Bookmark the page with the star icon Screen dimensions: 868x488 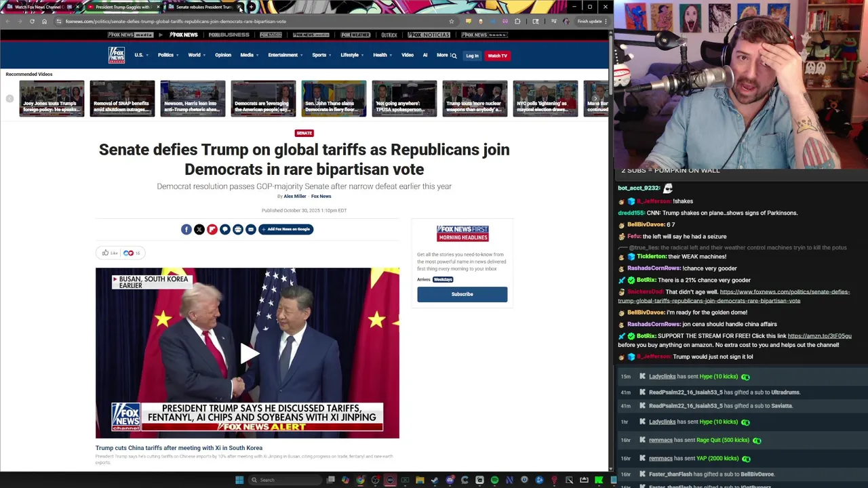click(x=451, y=21)
